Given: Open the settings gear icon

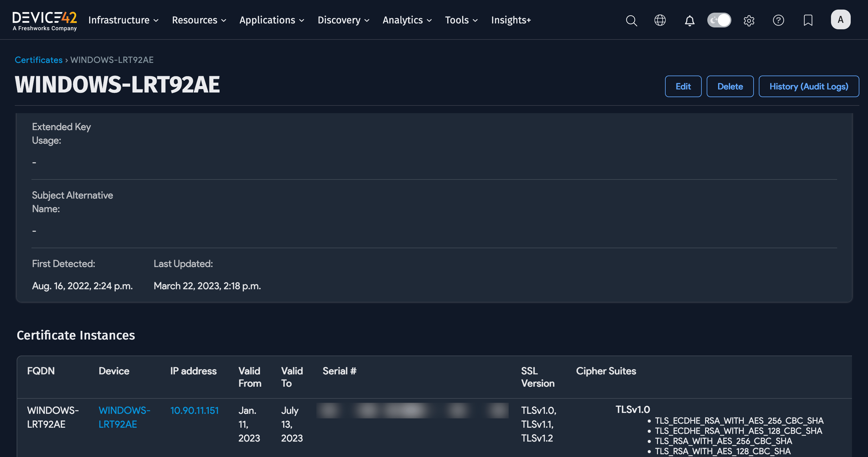Looking at the screenshot, I should pos(749,21).
